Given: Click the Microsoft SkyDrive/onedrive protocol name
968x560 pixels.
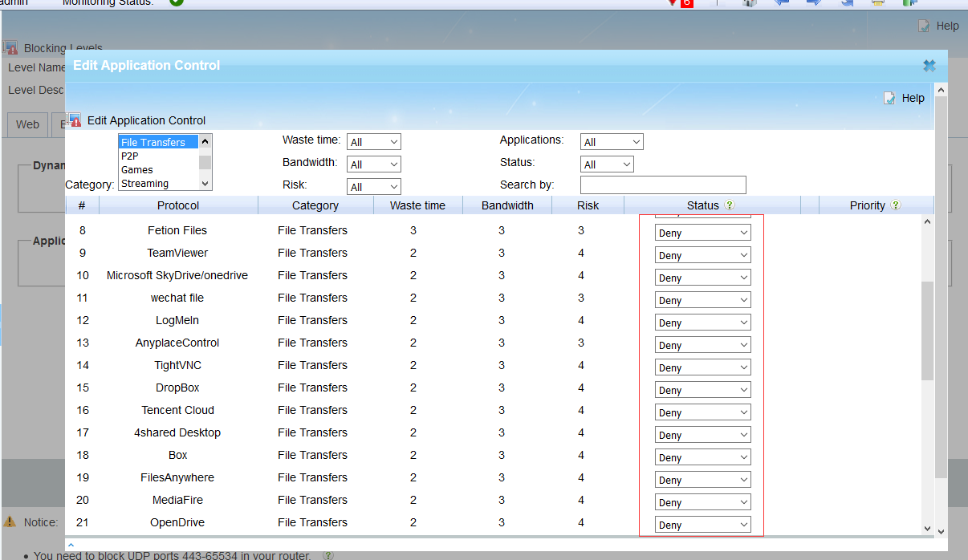Looking at the screenshot, I should pyautogui.click(x=177, y=275).
